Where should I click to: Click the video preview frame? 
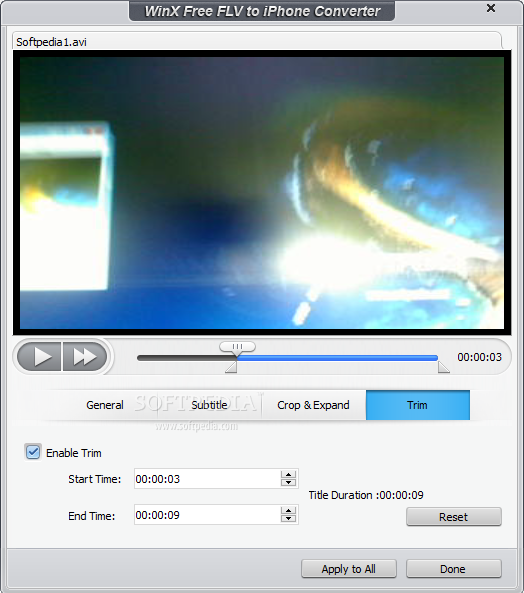262,192
